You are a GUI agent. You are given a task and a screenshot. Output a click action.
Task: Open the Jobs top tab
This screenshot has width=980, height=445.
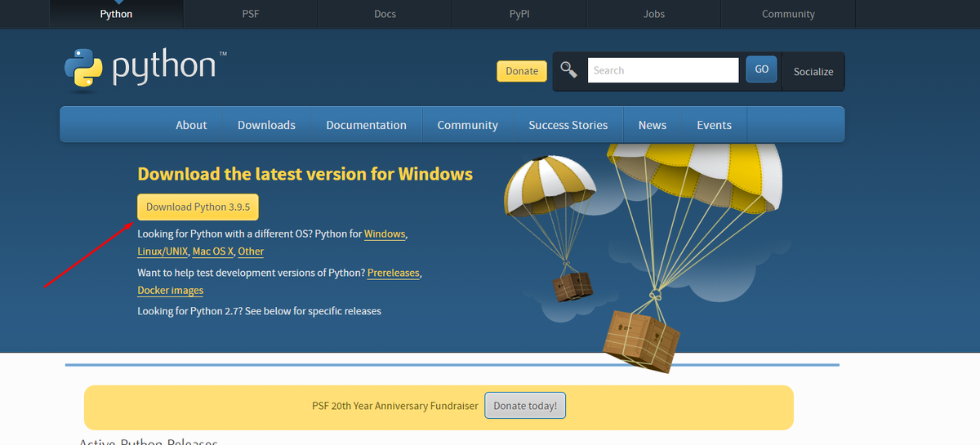click(x=653, y=14)
